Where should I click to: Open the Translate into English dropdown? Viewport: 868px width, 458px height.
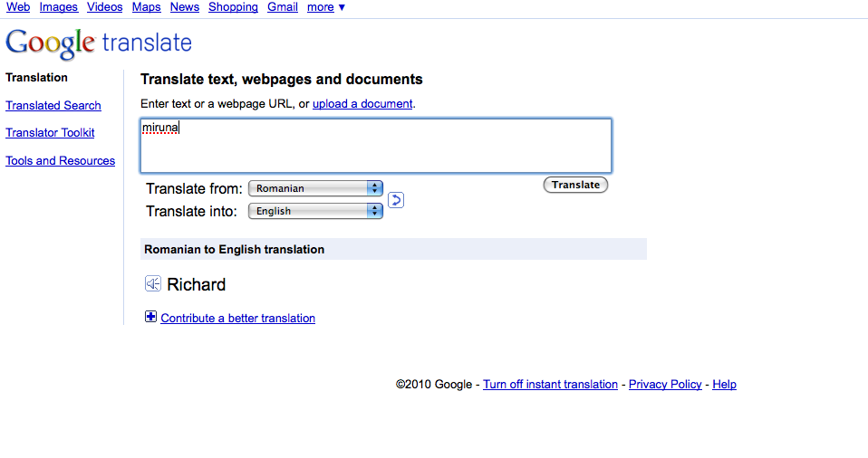(315, 211)
